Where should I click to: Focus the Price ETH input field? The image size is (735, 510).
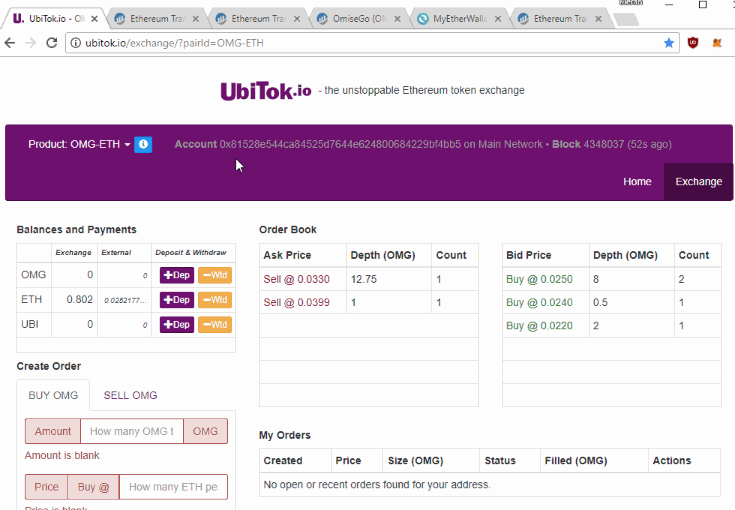point(173,487)
